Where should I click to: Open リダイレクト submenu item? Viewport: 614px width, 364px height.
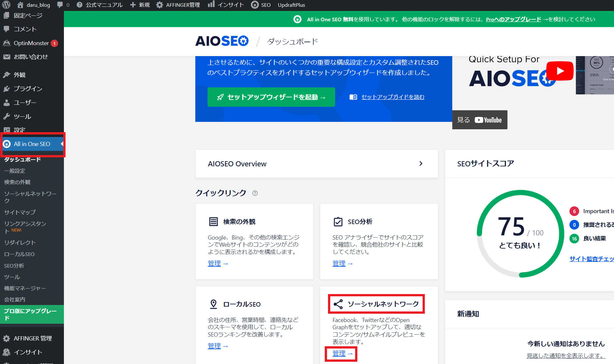(20, 242)
